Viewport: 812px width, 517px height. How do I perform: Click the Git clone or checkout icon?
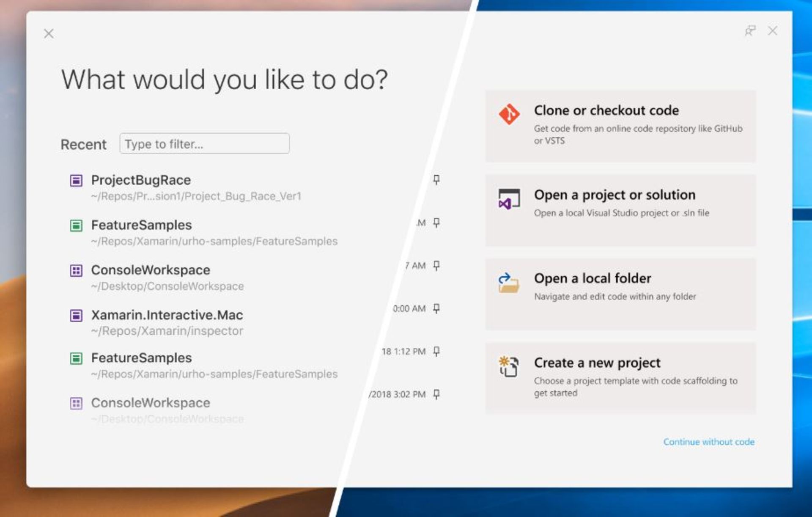(509, 114)
